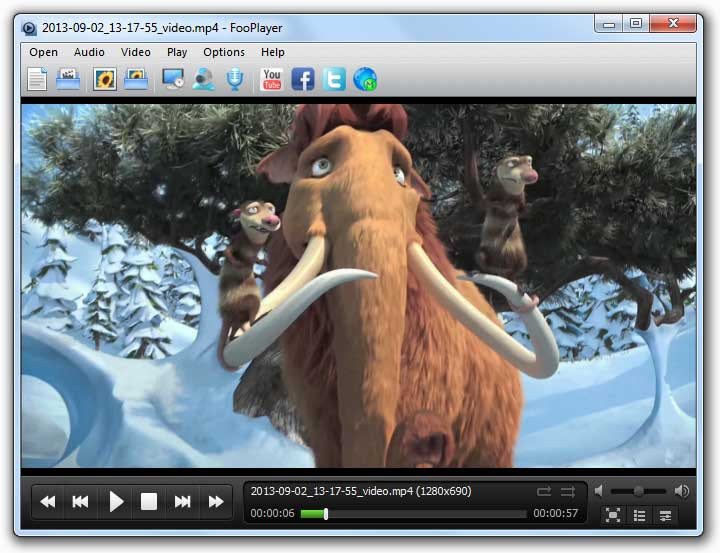720x553 pixels.
Task: Click the globe network icon
Action: (x=365, y=79)
